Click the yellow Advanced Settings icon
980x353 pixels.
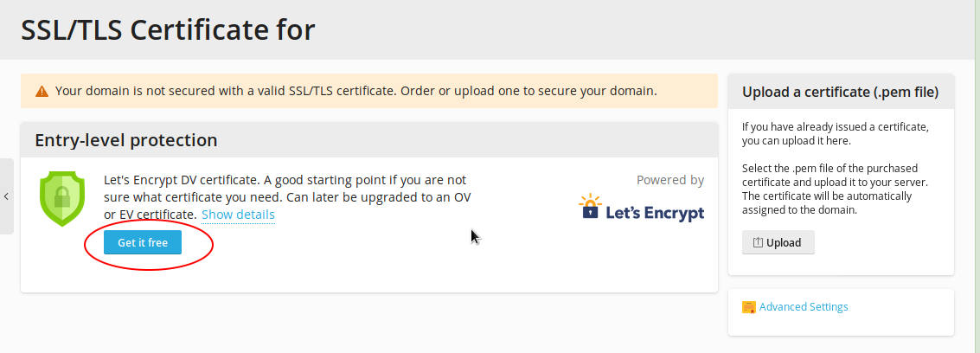[749, 307]
